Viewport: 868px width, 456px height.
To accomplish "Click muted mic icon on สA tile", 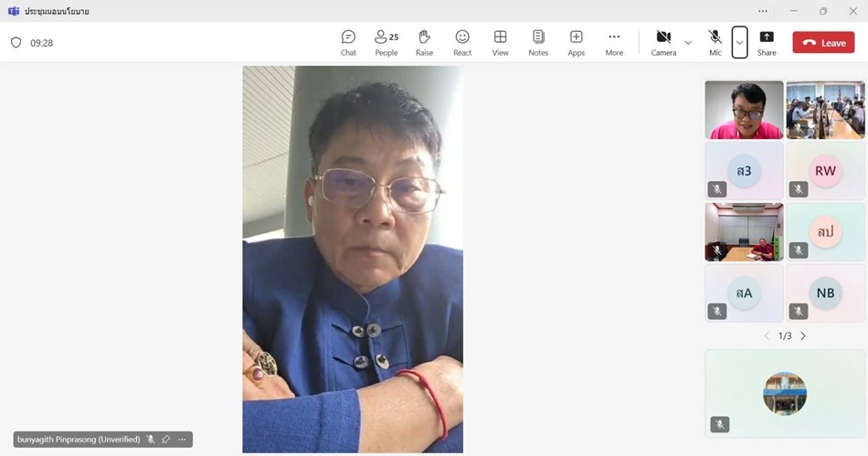I will (717, 312).
